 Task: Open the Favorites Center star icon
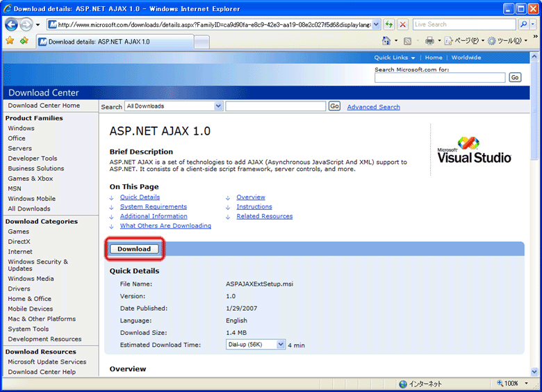coord(10,41)
